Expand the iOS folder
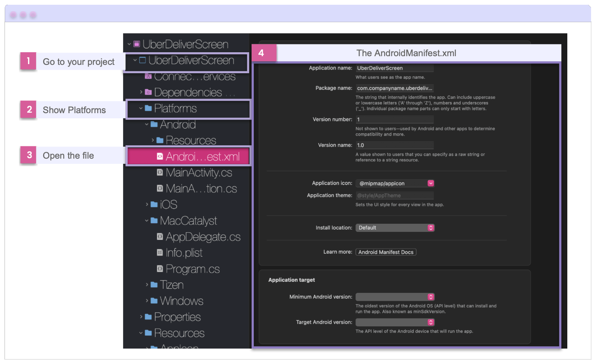This screenshot has width=595, height=364. click(147, 204)
